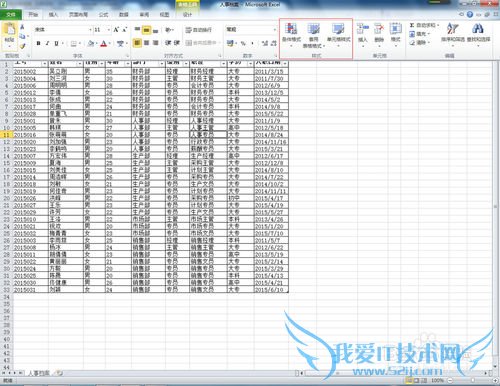Viewport: 500px width, 386px height.
Task: Switch to the Page Layout (页面布局) tab
Action: coord(78,15)
